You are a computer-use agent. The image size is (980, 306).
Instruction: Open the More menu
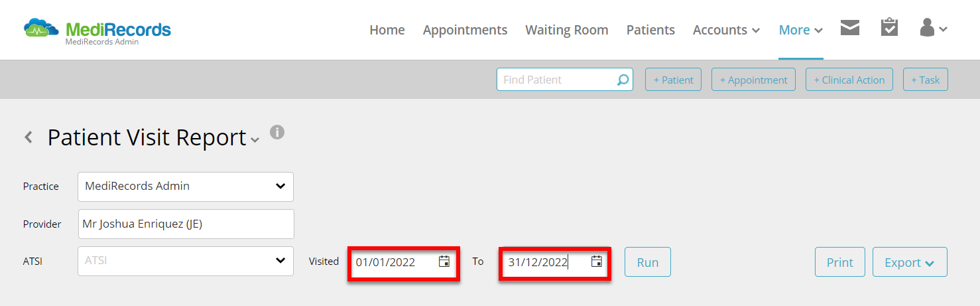801,30
